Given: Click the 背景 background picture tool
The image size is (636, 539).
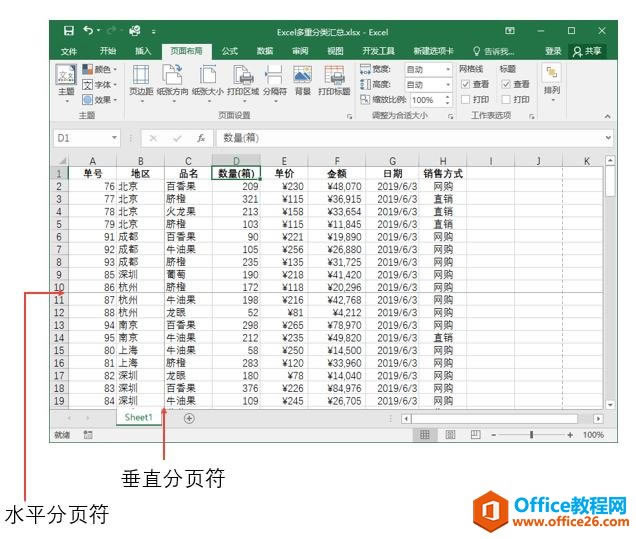Looking at the screenshot, I should (303, 80).
